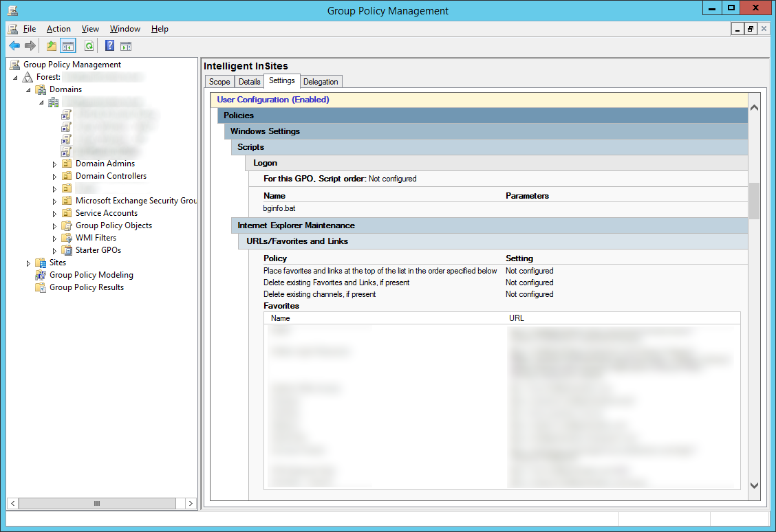776x532 pixels.
Task: Open help with the question mark icon
Action: [x=110, y=46]
